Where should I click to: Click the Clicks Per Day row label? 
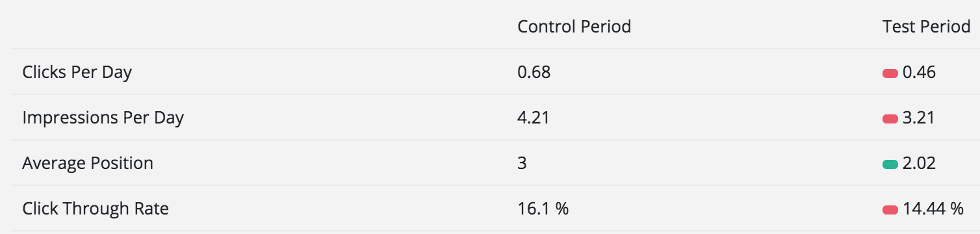coord(77,72)
